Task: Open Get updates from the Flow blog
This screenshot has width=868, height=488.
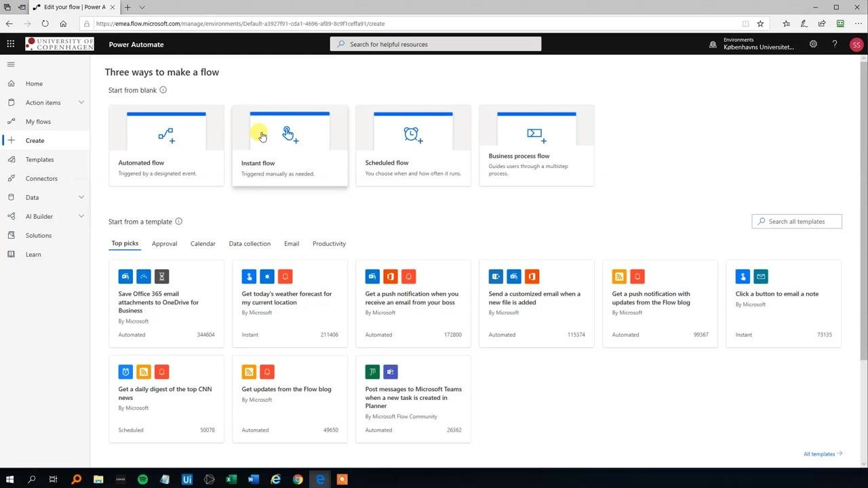Action: (290, 399)
